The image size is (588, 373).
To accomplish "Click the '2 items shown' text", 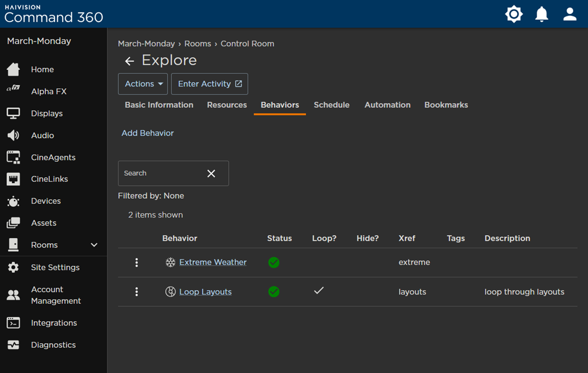I will click(x=156, y=215).
